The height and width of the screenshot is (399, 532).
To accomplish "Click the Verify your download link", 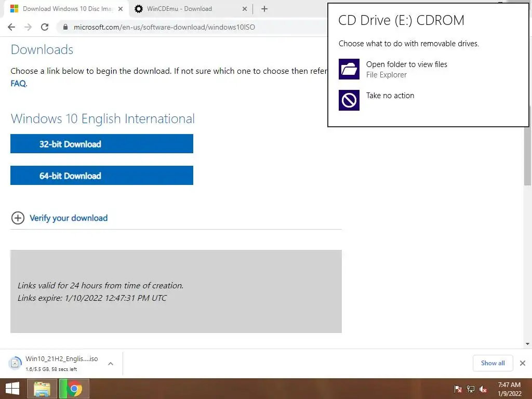I will point(69,218).
